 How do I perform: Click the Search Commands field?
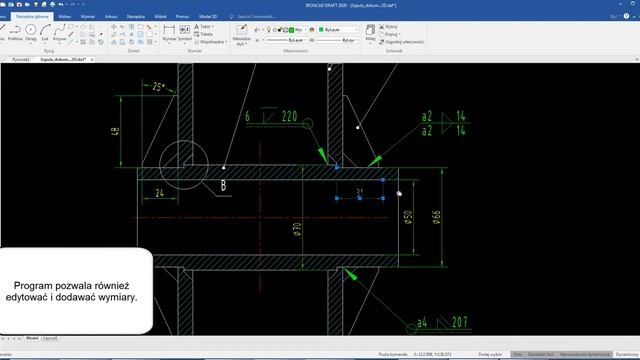pyautogui.click(x=256, y=17)
